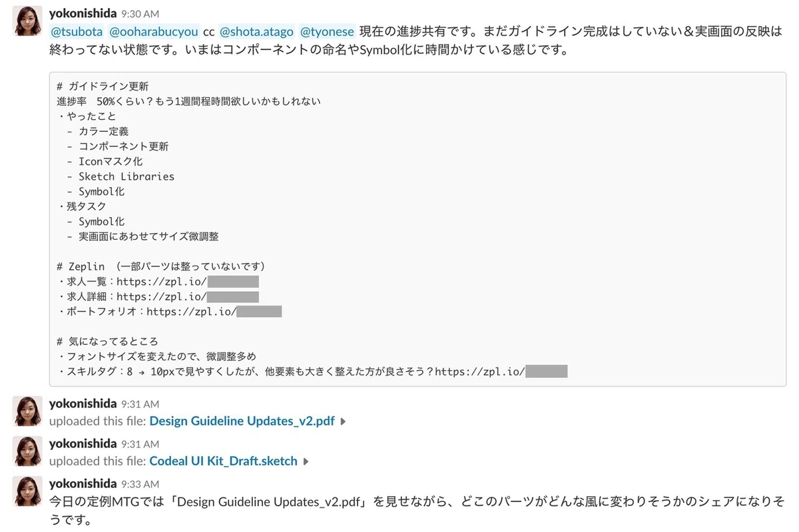Click the zpl.io URL on the 求人一覧 line
Image resolution: width=799 pixels, height=532 pixels.
(187, 282)
